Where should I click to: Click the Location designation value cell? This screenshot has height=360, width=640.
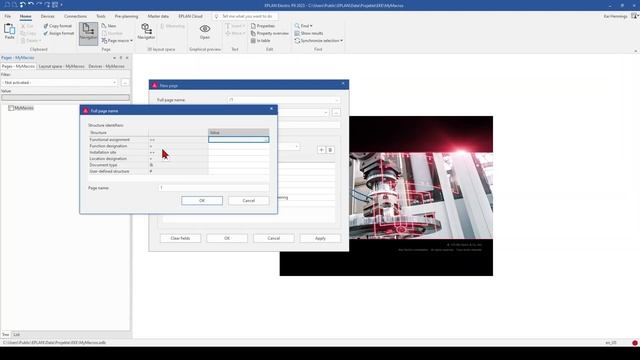pos(239,158)
